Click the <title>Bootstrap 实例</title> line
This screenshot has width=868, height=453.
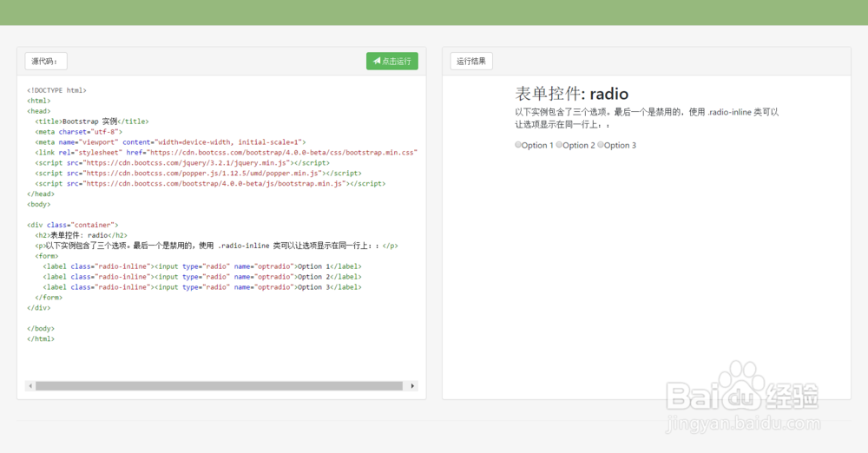92,121
